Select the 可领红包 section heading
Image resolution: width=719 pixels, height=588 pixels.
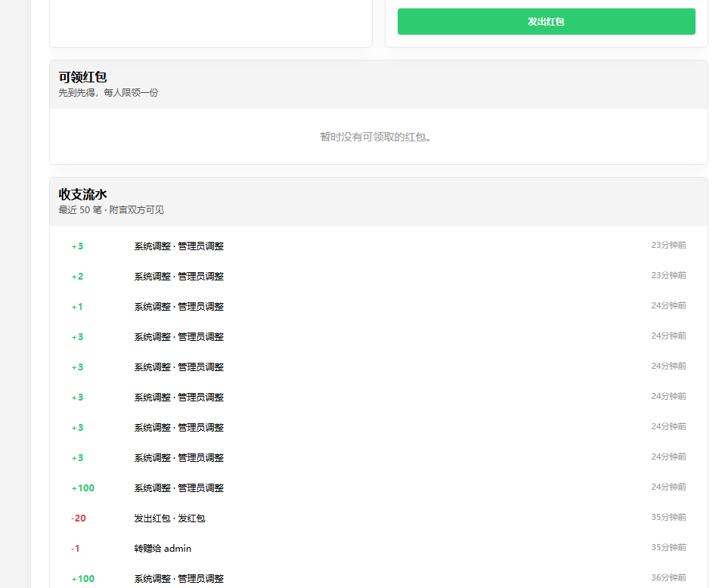pos(82,77)
